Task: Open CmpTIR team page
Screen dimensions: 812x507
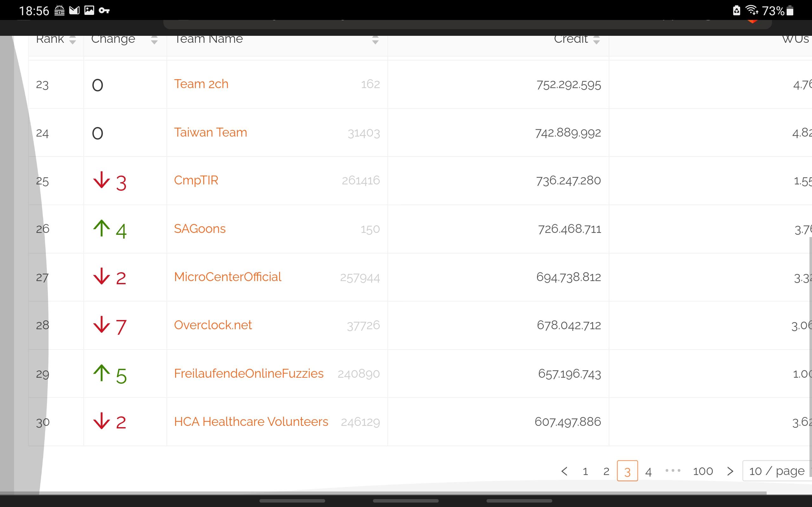Action: tap(196, 180)
